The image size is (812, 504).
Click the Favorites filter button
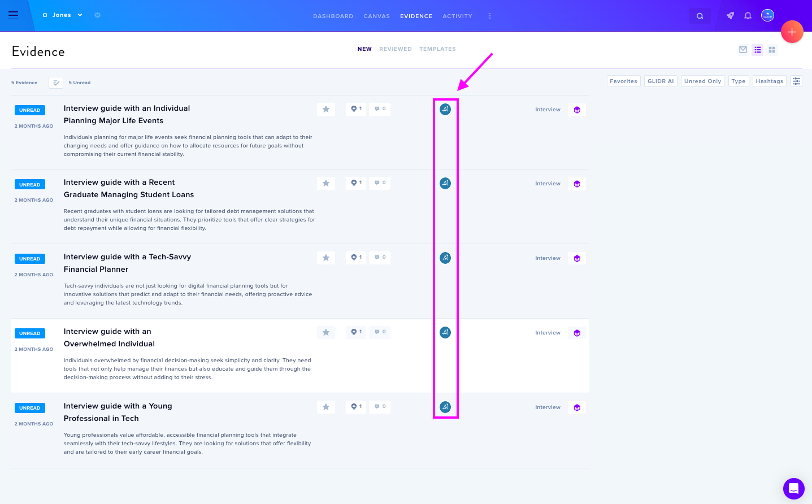623,81
